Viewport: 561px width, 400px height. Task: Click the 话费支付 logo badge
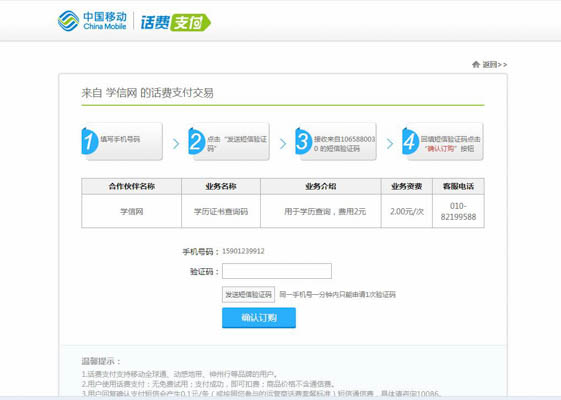click(x=175, y=23)
